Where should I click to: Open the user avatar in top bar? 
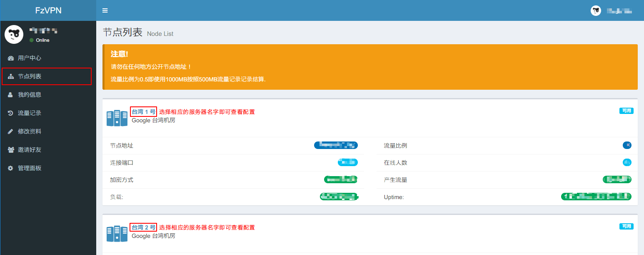[x=596, y=11]
